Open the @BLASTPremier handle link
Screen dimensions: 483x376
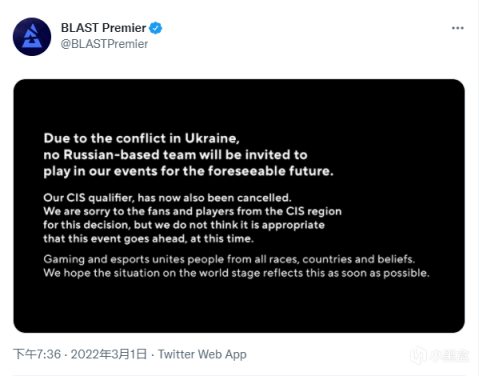pyautogui.click(x=104, y=44)
